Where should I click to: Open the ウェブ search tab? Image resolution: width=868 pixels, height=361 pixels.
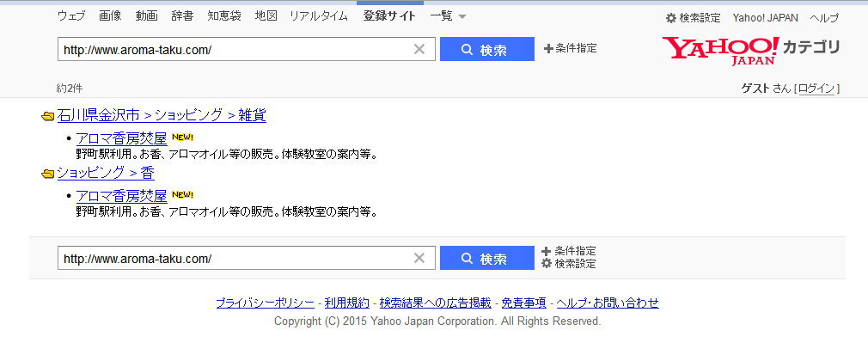click(71, 16)
